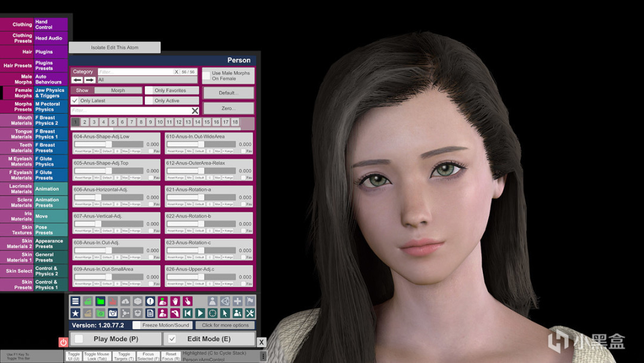Go to morph page 18
Image resolution: width=644 pixels, height=363 pixels.
pyautogui.click(x=235, y=122)
